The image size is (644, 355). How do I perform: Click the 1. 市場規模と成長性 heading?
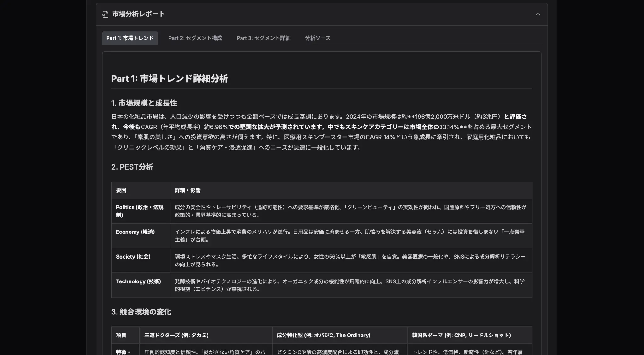144,103
